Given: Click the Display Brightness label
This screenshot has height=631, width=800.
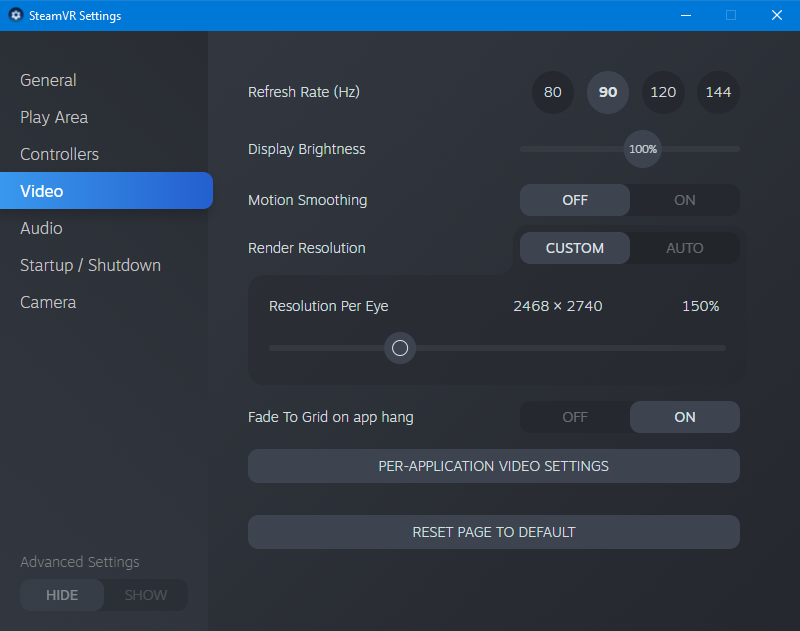Looking at the screenshot, I should pos(307,149).
